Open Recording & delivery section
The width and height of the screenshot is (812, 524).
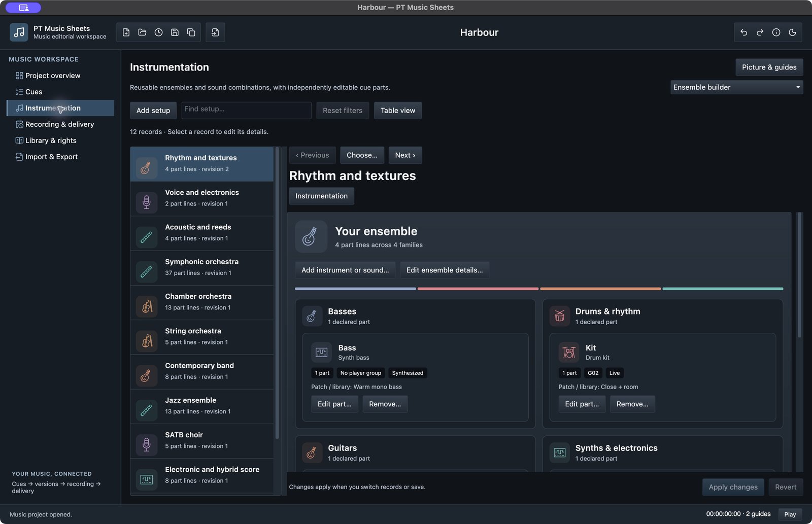[60, 124]
